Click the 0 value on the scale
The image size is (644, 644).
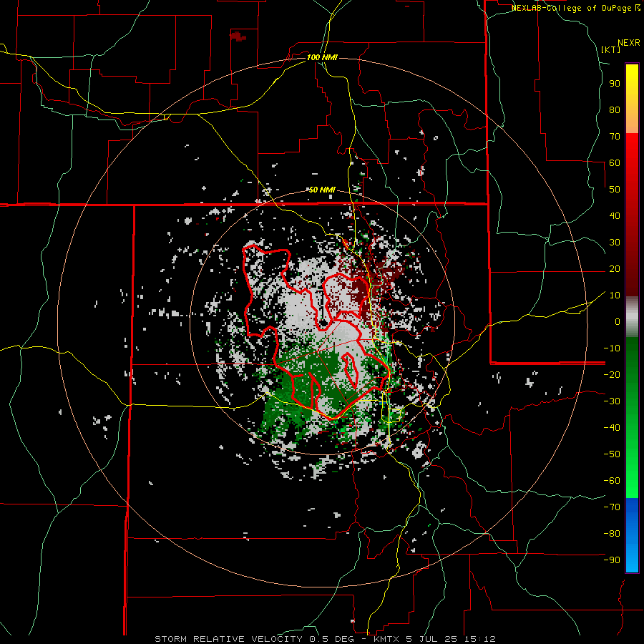point(618,321)
